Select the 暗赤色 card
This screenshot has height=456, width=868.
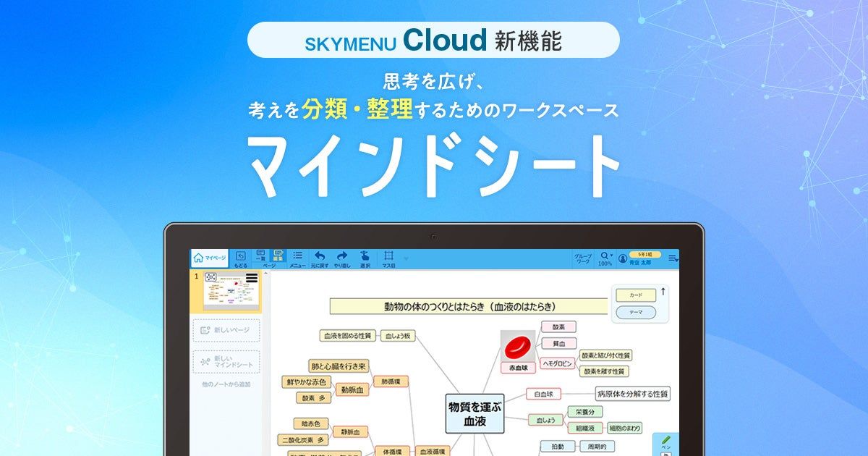click(311, 423)
